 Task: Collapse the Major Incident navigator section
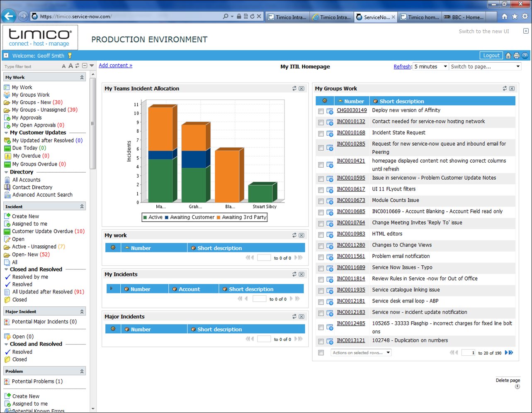point(82,312)
